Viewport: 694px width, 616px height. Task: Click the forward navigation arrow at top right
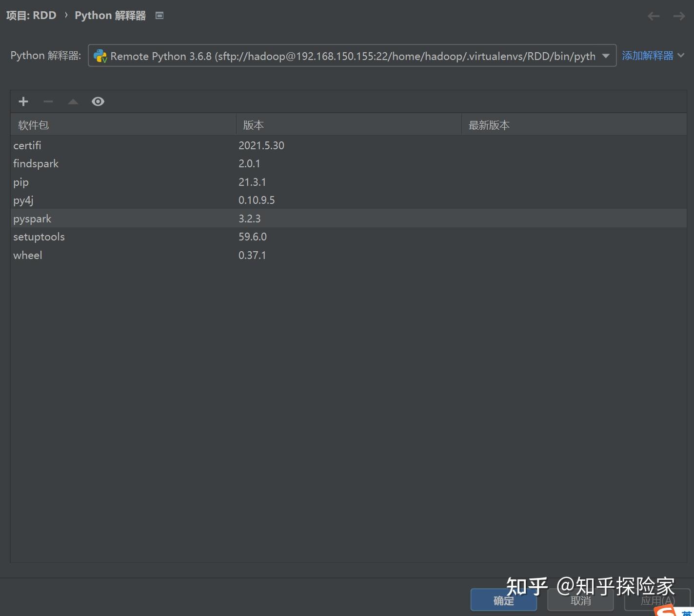pos(679,16)
